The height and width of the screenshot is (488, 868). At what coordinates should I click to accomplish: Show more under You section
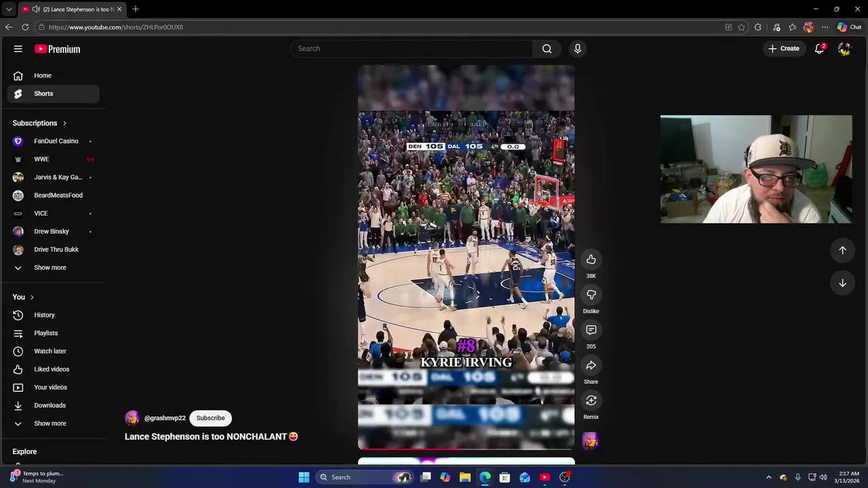tap(53, 424)
